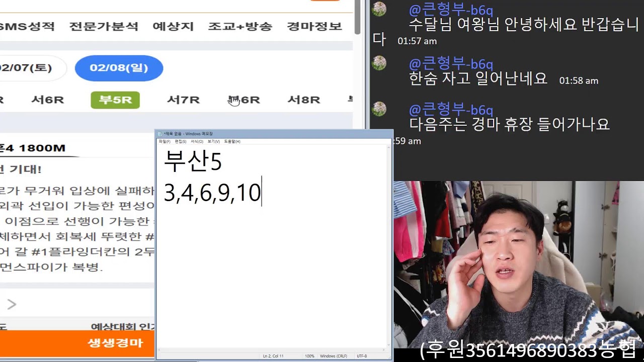Click the 'Ln 2, Col 11' status entry
644x362 pixels.
(273, 356)
